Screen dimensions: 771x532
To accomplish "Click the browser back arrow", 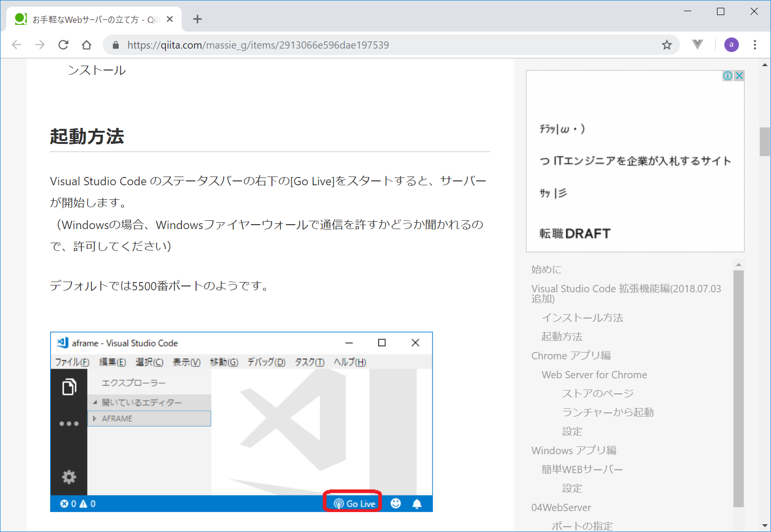I will [17, 45].
